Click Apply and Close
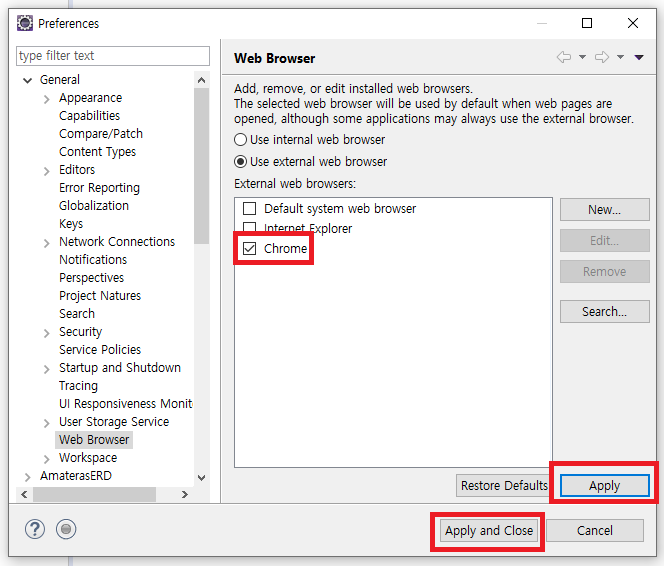 pos(489,530)
